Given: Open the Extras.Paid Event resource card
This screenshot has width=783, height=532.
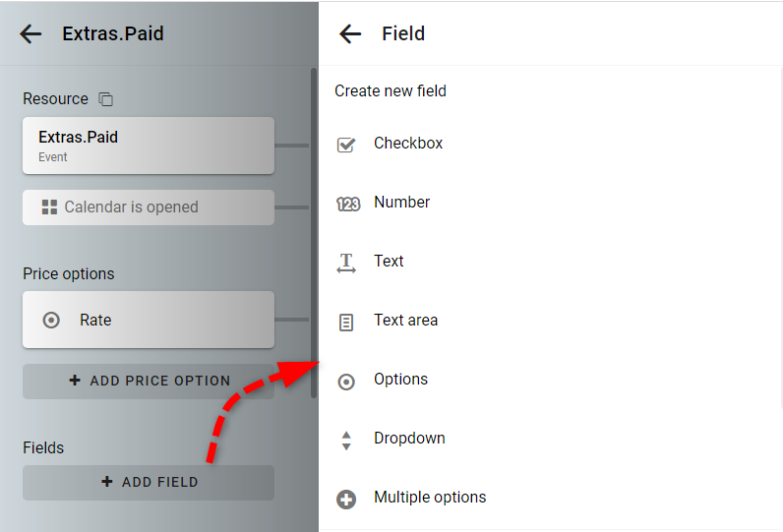Looking at the screenshot, I should coord(149,146).
